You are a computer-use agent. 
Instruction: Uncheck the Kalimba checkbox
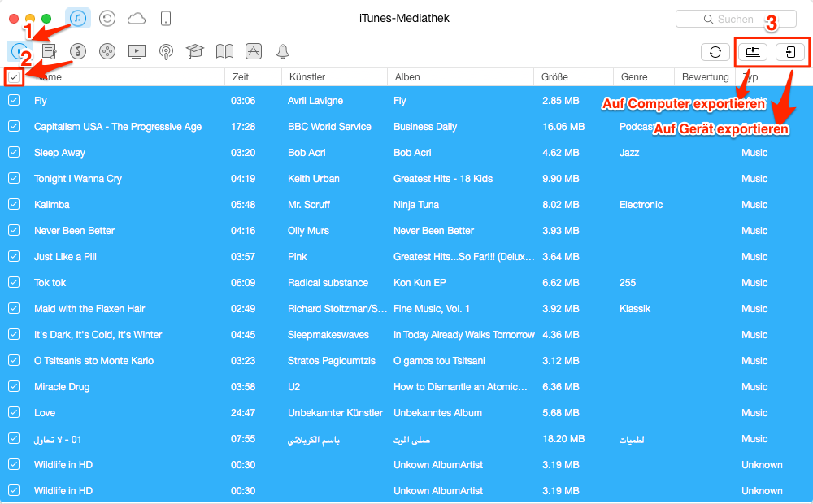coord(14,204)
